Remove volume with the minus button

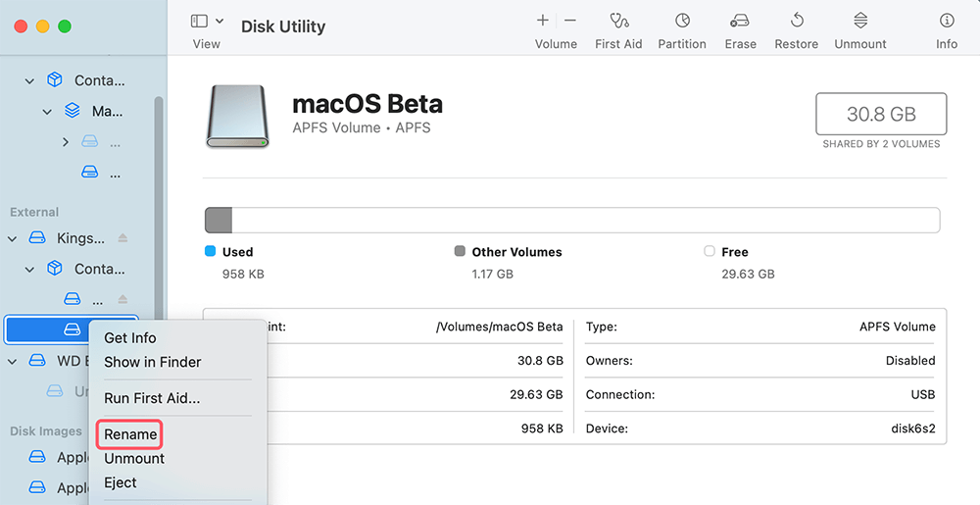tap(570, 21)
